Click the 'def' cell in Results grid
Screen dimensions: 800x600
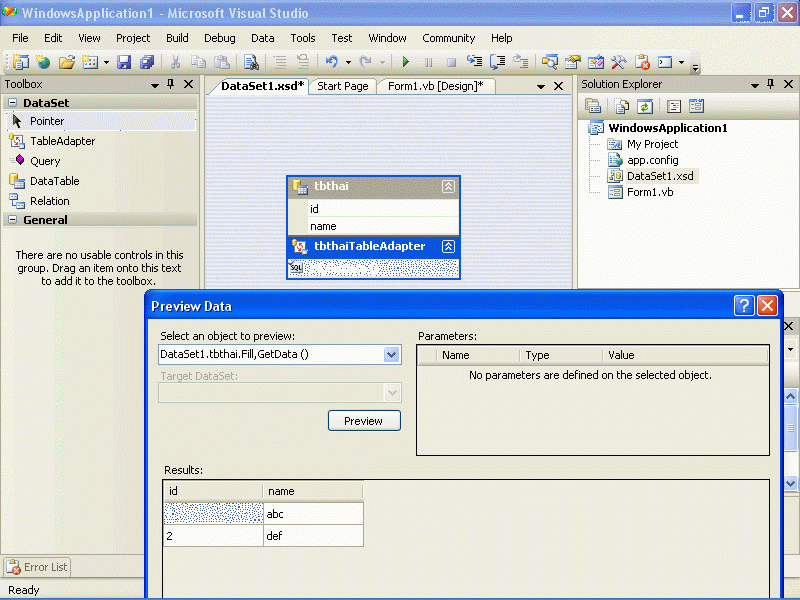click(313, 536)
